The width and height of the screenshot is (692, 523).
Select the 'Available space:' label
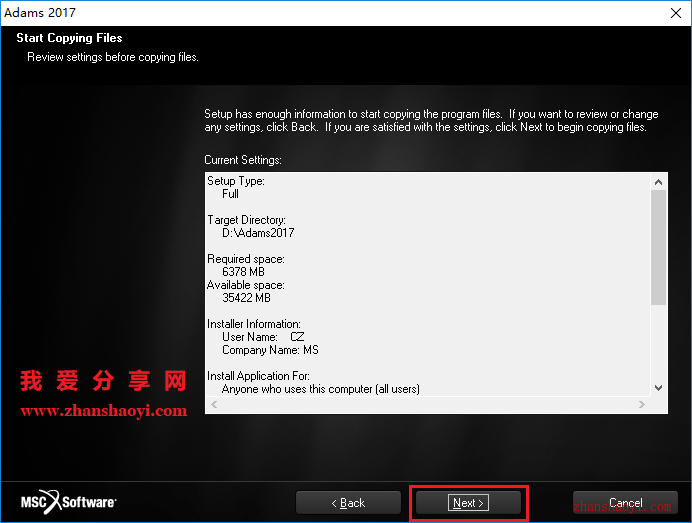click(246, 285)
